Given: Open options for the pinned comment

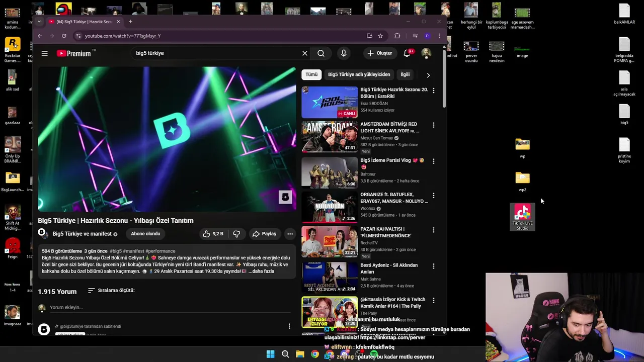Looking at the screenshot, I should (x=289, y=326).
